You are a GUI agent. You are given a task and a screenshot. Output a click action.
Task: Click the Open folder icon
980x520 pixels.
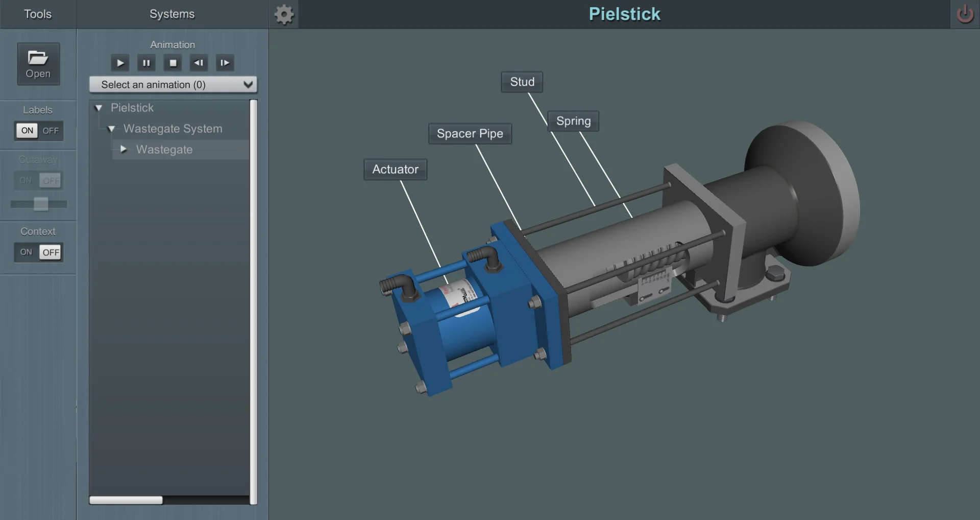click(38, 63)
